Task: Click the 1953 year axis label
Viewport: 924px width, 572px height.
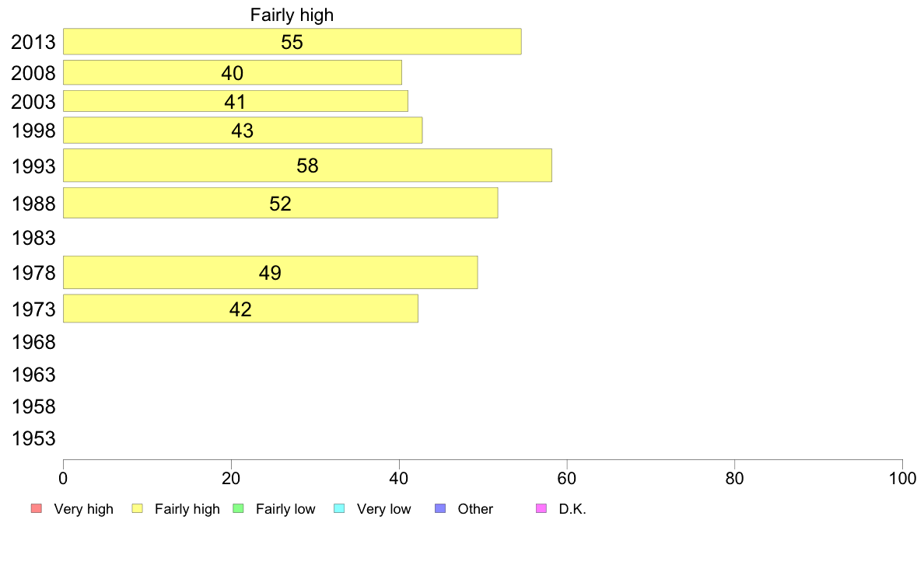Action: point(33,438)
